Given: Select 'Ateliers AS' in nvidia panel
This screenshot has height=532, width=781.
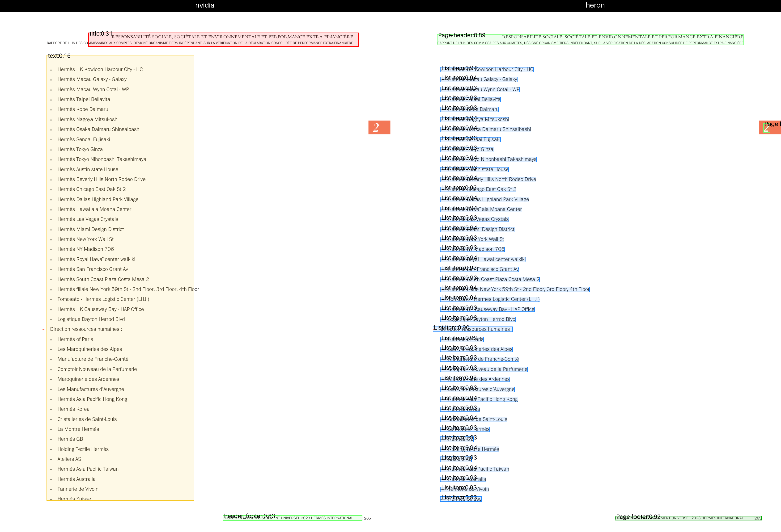Looking at the screenshot, I should coord(69,459).
